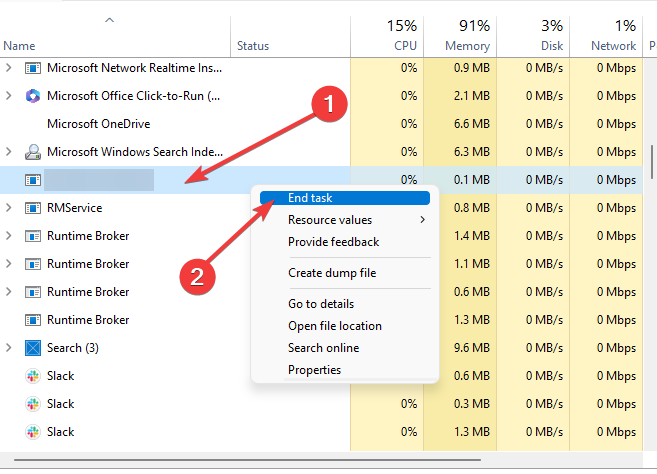Select Microsoft Windows Search Indexer name text
Viewport: 657px width, 474px height.
[x=135, y=152]
